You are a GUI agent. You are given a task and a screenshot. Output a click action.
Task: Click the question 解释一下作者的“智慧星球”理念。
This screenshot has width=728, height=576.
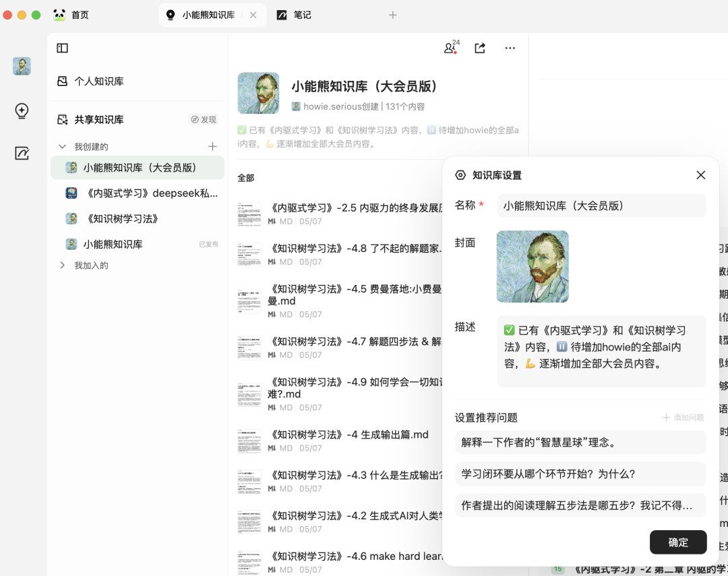pyautogui.click(x=580, y=442)
